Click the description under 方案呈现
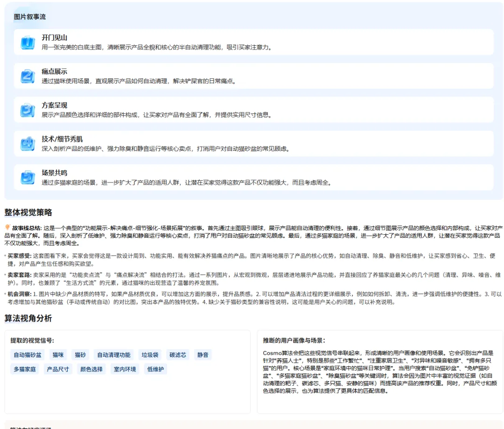The height and width of the screenshot is (429, 504). pos(157,115)
